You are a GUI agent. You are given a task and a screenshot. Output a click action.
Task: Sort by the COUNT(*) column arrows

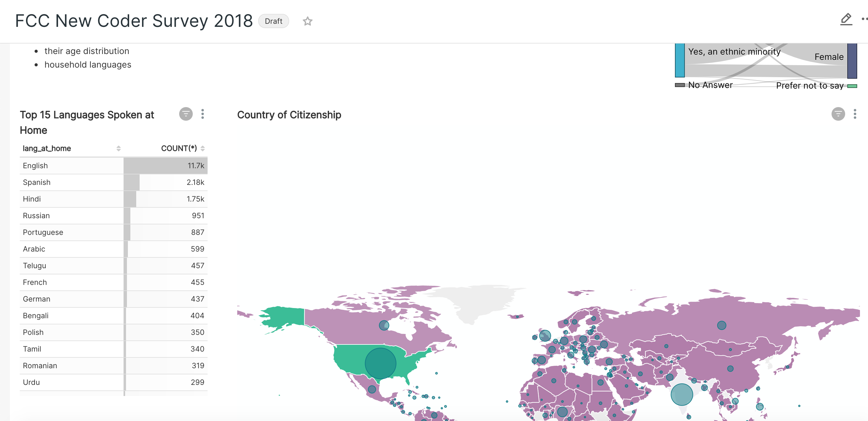tap(203, 148)
